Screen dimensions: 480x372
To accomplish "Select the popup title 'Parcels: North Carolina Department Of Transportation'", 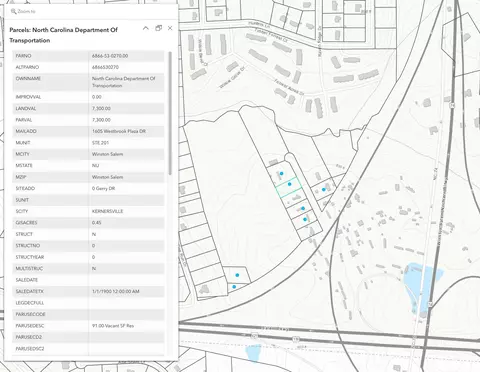I will click(x=63, y=35).
